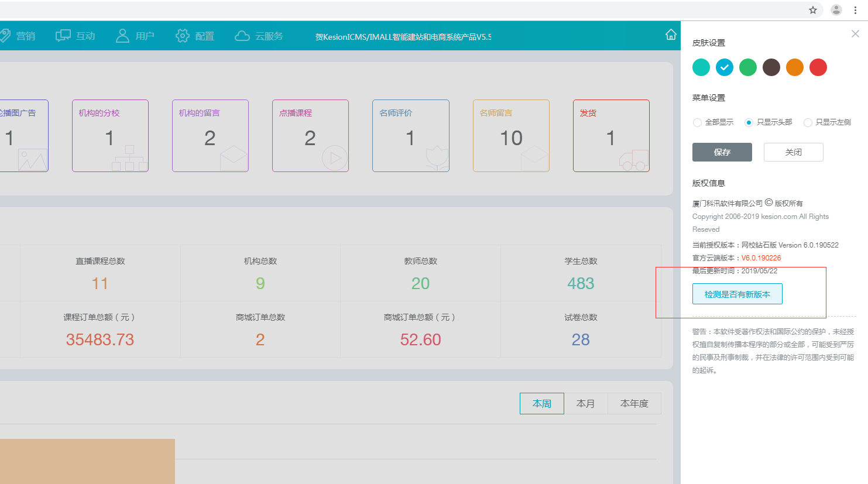
Task: Switch chart to 本月 tab
Action: pos(585,404)
